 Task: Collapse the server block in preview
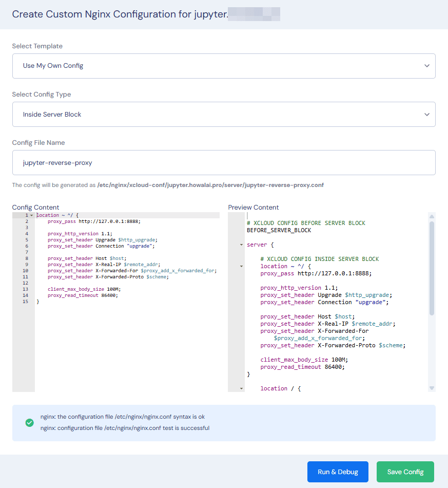(x=241, y=245)
